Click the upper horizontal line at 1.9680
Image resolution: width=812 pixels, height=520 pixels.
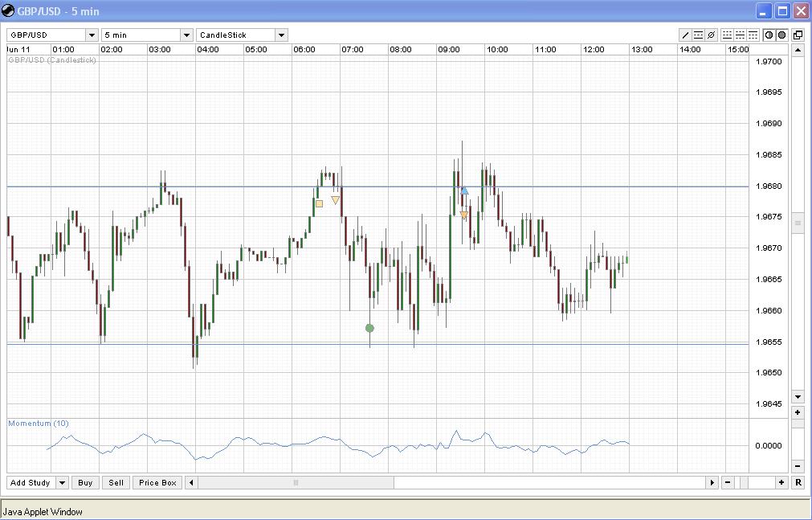click(x=377, y=186)
